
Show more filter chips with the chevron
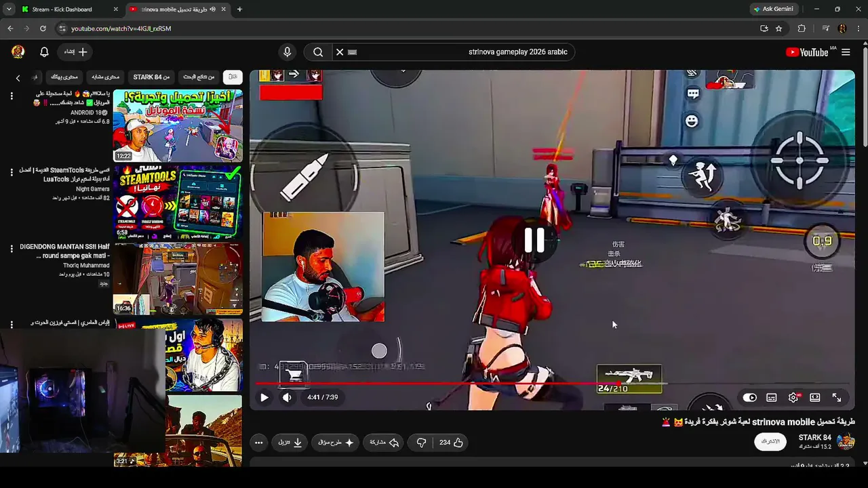18,78
